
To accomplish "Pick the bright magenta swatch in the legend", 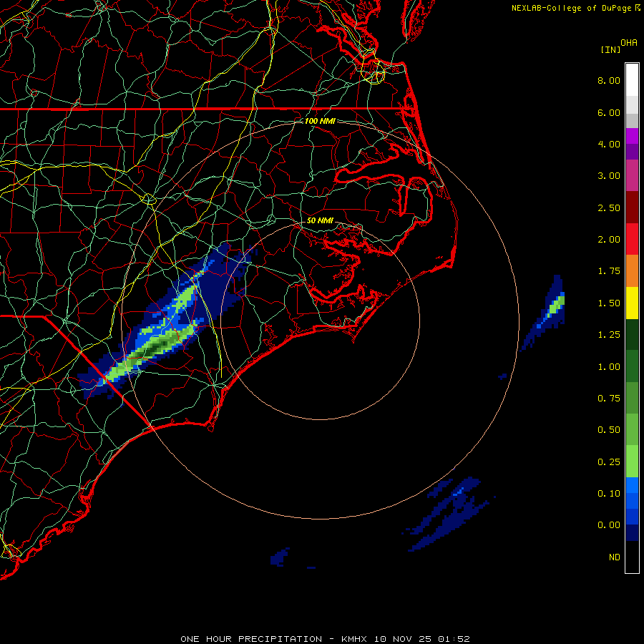I will (632, 136).
